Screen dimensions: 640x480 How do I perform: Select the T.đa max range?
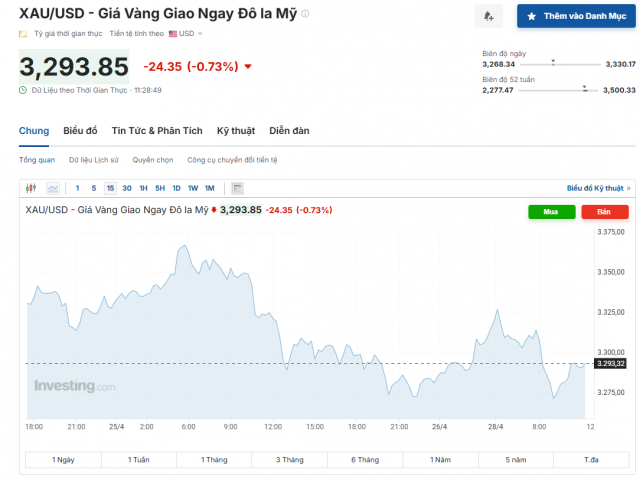pyautogui.click(x=591, y=460)
